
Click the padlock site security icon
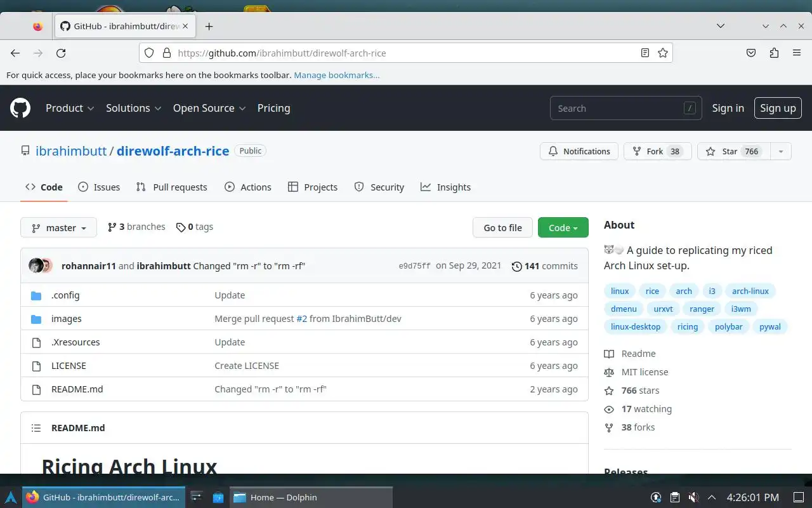click(x=167, y=53)
